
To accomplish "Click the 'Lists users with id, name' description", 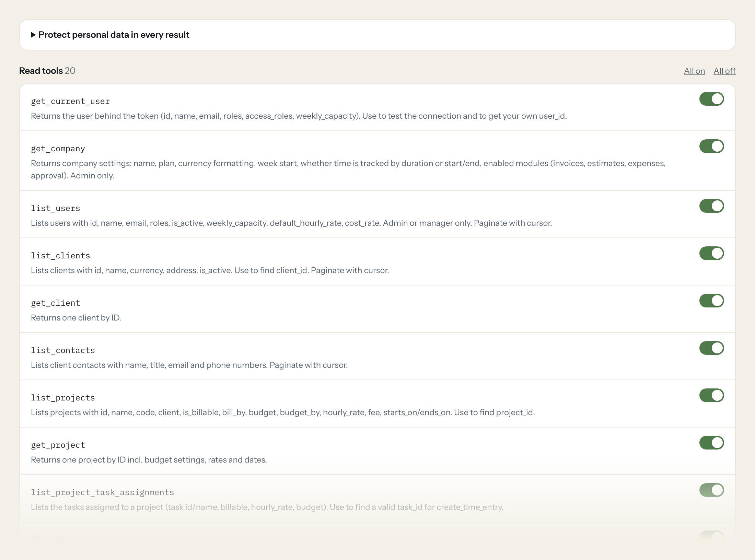I will point(291,223).
